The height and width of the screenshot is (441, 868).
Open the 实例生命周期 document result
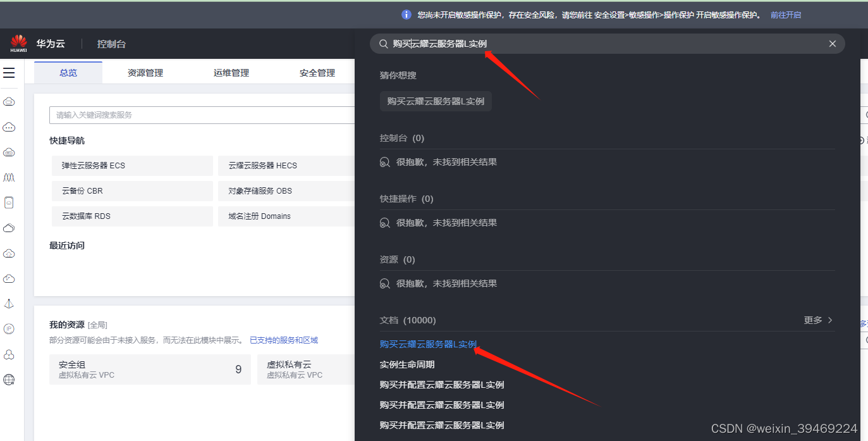click(407, 364)
